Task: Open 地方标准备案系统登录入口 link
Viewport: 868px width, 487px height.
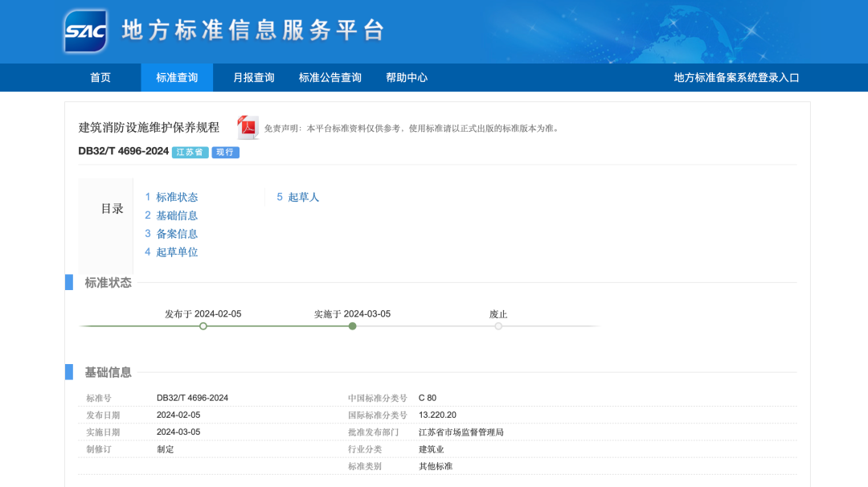Action: coord(736,77)
